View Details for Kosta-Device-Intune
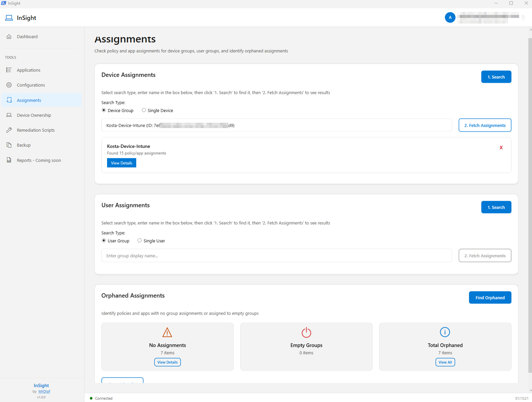Screen dimensions: 532x402 tap(122, 163)
